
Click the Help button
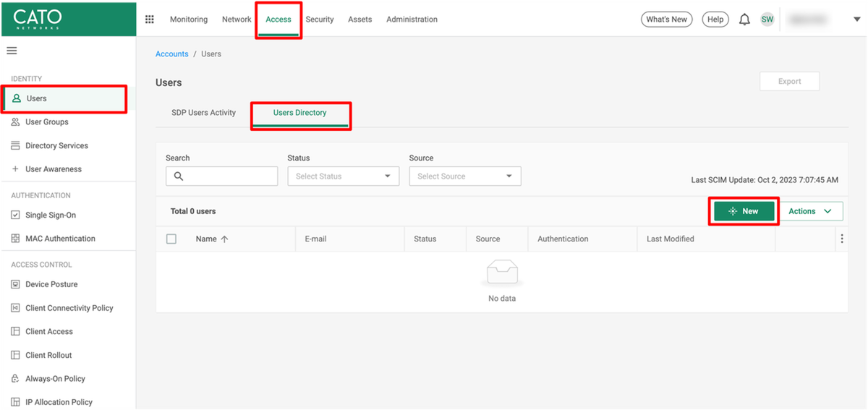click(x=715, y=20)
